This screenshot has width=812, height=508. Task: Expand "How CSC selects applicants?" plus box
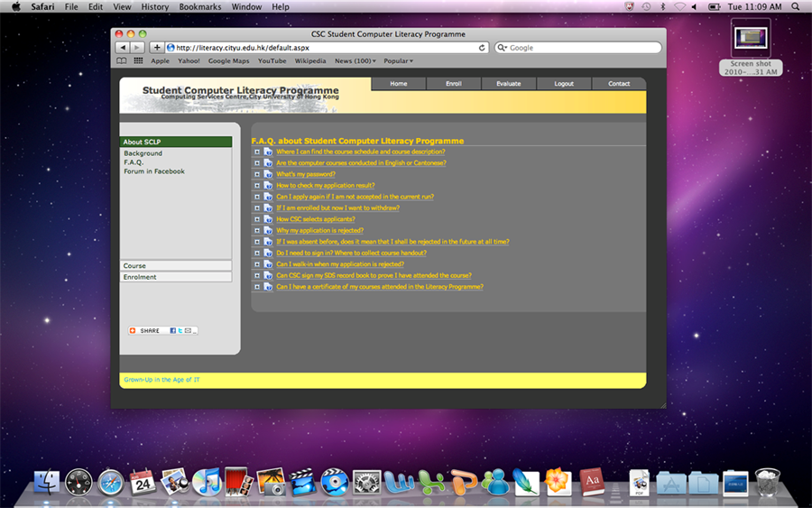pos(257,219)
